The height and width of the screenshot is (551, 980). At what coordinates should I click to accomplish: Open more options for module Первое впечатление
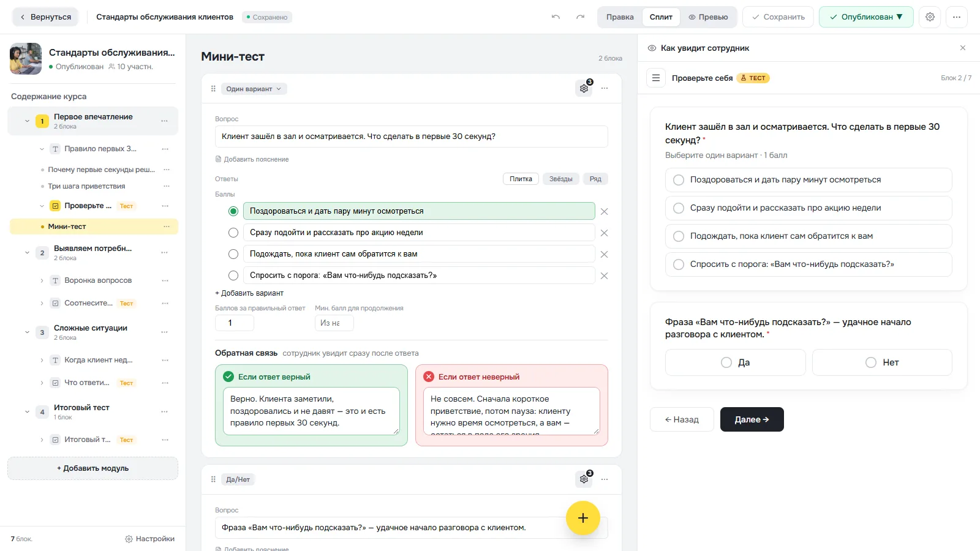[164, 121]
